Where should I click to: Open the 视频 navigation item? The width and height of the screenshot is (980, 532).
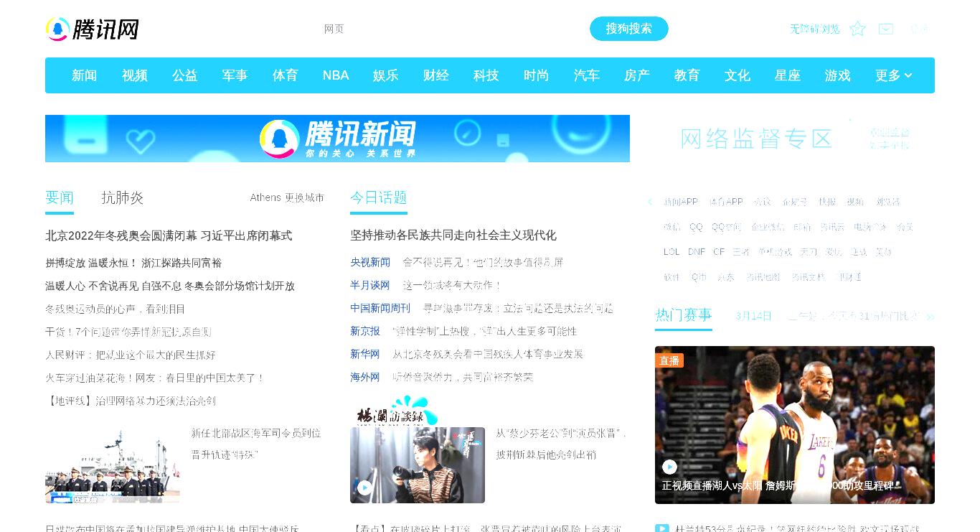coord(134,75)
